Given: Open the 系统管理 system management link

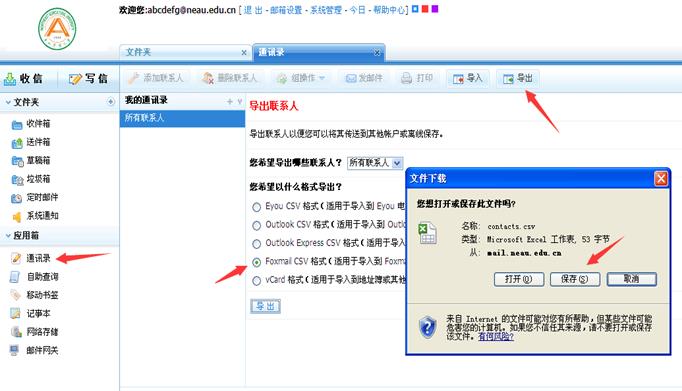Looking at the screenshot, I should 326,10.
